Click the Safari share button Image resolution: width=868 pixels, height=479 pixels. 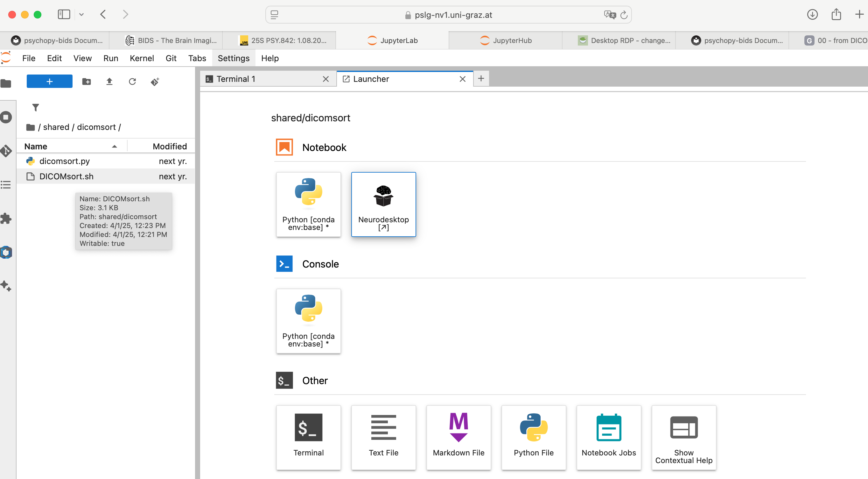tap(836, 15)
